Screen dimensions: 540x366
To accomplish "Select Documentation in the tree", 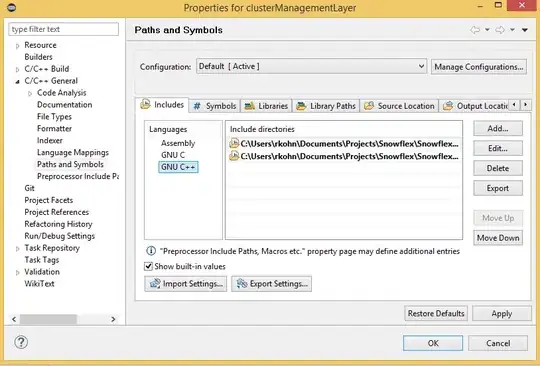I will (x=64, y=105).
